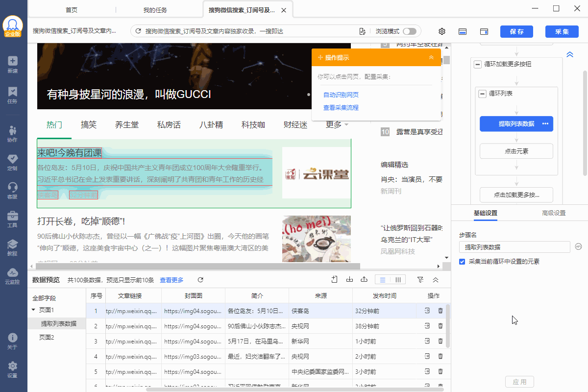588x392 pixels.
Task: Click the 查看采集流程 link
Action: pos(341,108)
